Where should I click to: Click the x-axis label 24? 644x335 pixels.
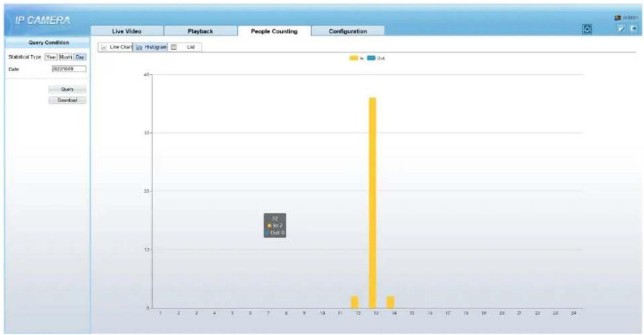tap(573, 314)
